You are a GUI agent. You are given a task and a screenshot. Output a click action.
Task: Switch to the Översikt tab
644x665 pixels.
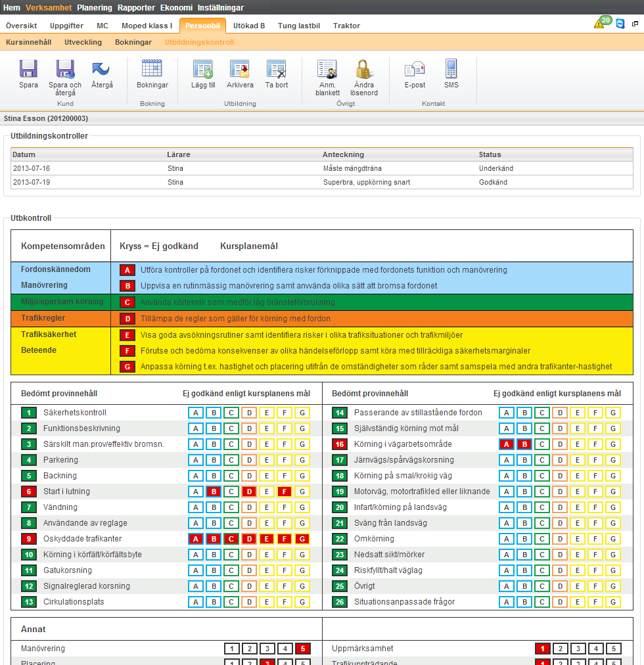[21, 26]
